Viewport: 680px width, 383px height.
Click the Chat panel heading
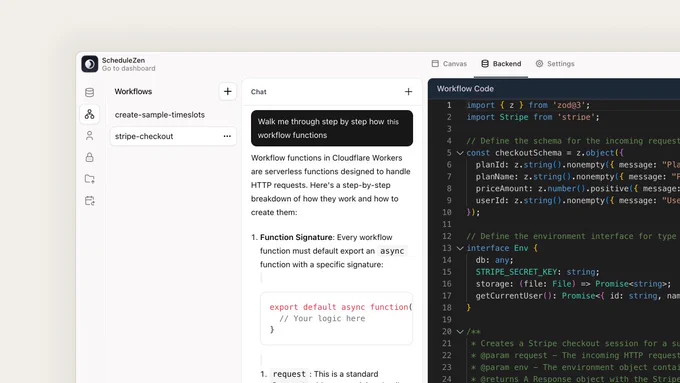pos(258,92)
